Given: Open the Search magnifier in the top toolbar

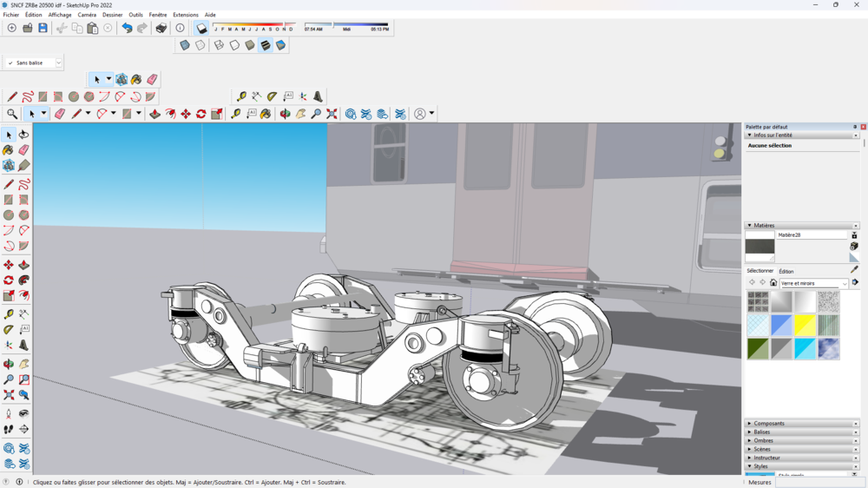Looking at the screenshot, I should coord(11,114).
